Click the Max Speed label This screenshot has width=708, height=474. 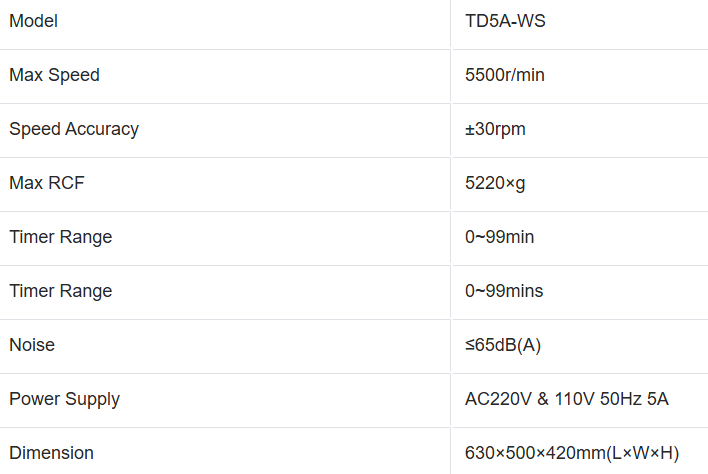[x=54, y=75]
